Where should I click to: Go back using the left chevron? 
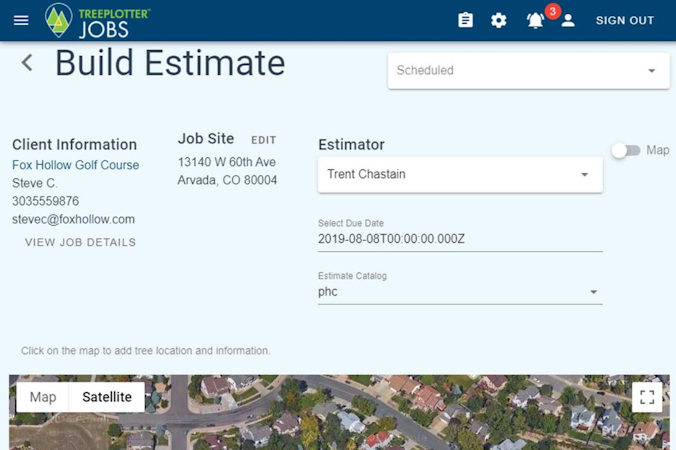click(27, 62)
